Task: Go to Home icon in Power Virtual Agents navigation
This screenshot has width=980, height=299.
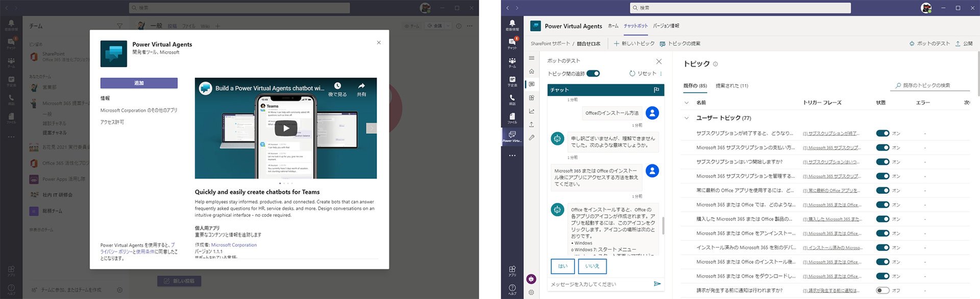Action: (x=531, y=71)
